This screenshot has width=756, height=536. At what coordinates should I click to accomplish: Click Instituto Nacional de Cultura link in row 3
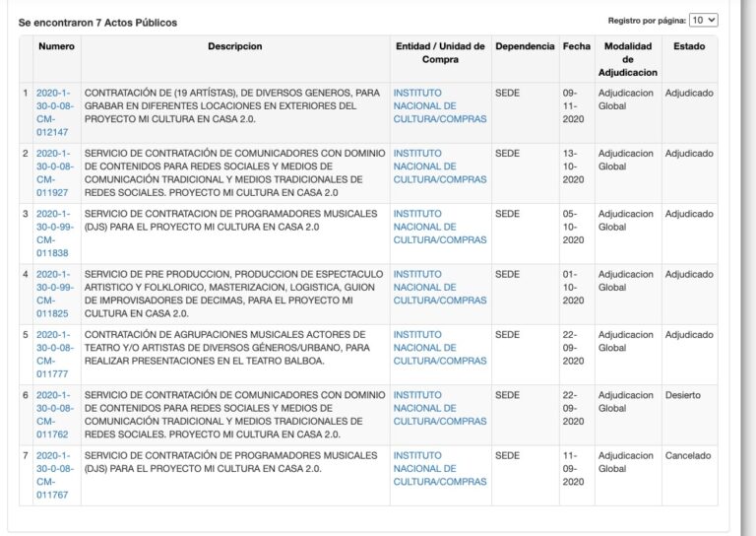440,227
